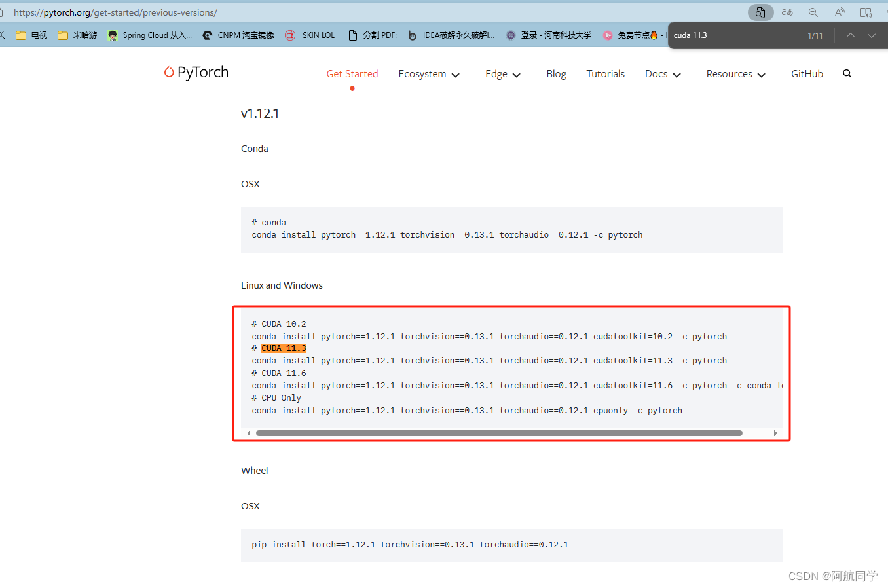The width and height of the screenshot is (888, 588).
Task: Open the Tutorials page
Action: pos(606,74)
